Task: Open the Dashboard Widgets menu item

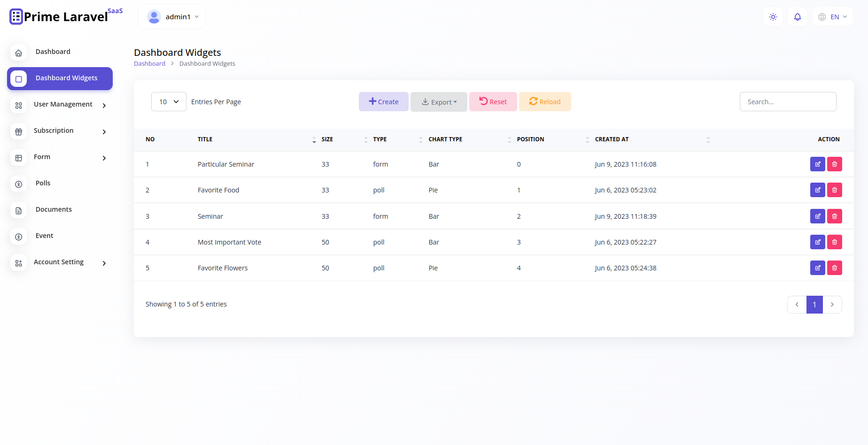Action: click(66, 78)
